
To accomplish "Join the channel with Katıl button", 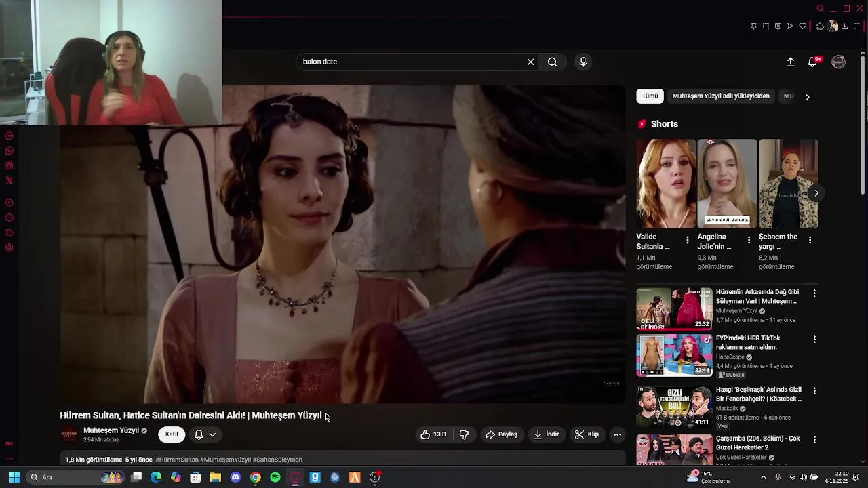I will point(172,434).
